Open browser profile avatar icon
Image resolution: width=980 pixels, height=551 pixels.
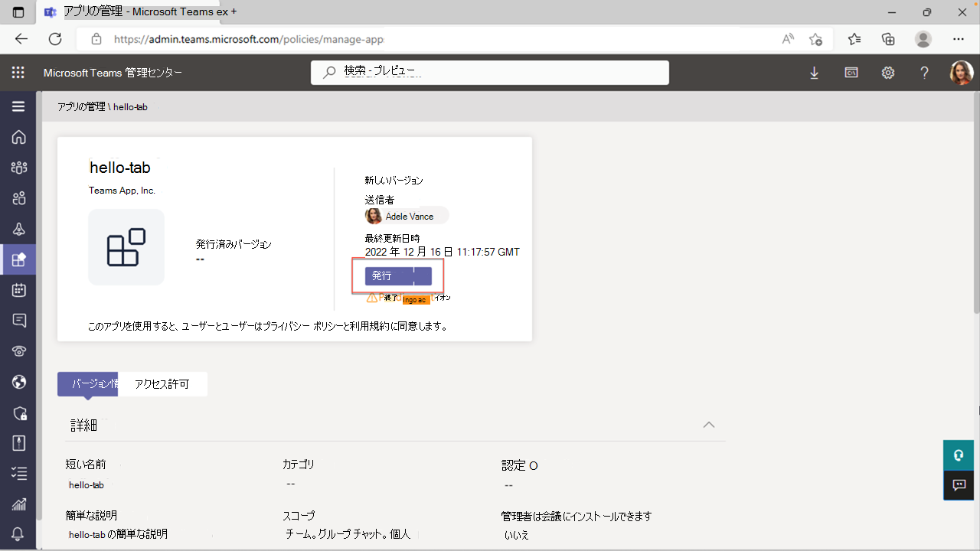[x=924, y=39]
